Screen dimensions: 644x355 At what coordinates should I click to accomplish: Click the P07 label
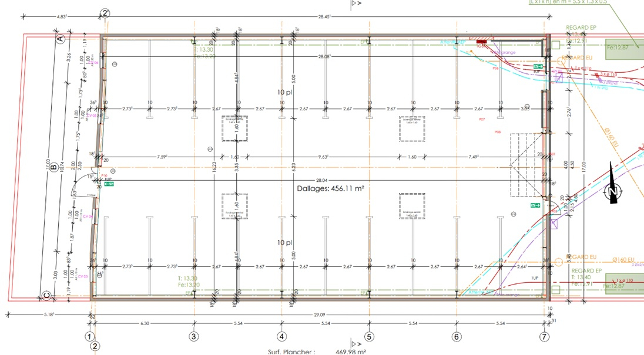(482, 119)
